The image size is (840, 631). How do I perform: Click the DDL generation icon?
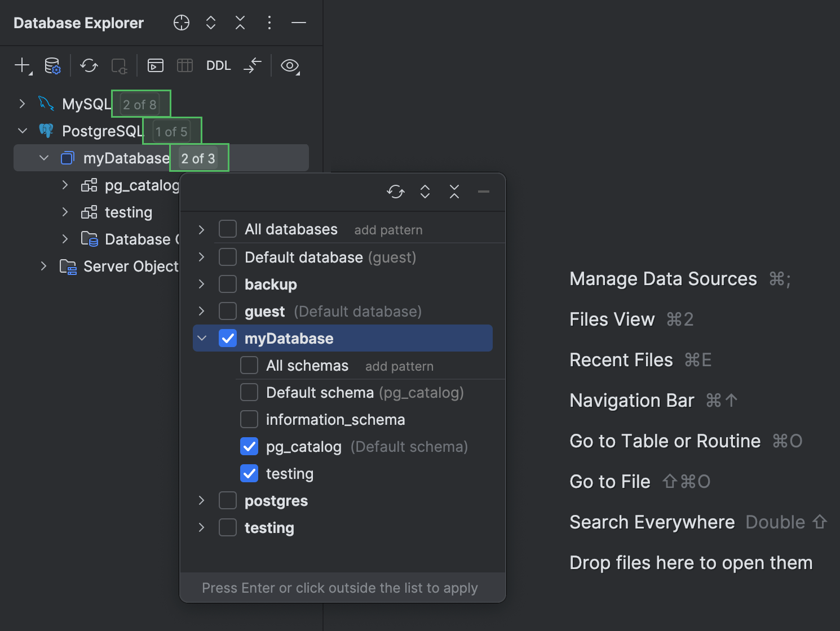tap(218, 65)
